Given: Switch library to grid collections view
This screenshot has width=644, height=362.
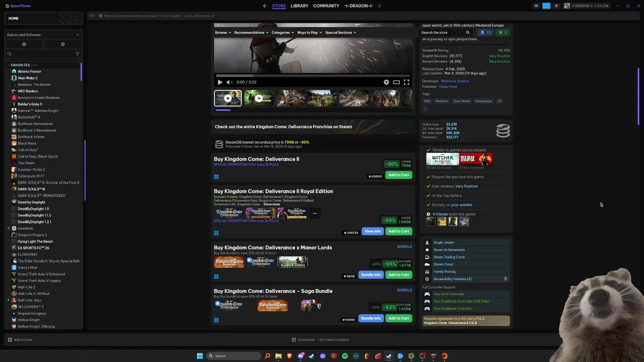Looking at the screenshot, I should pyautogui.click(x=76, y=19).
